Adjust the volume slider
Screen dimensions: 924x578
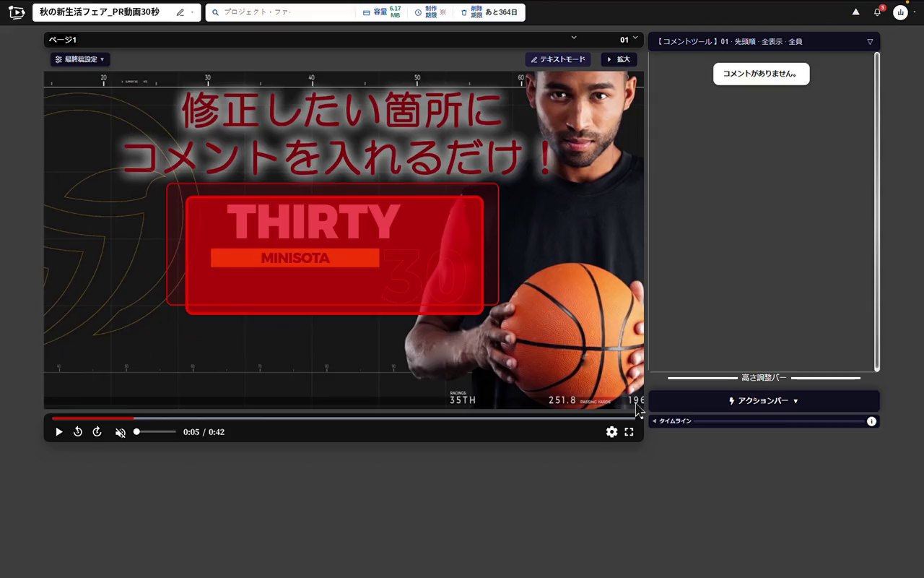tap(154, 432)
